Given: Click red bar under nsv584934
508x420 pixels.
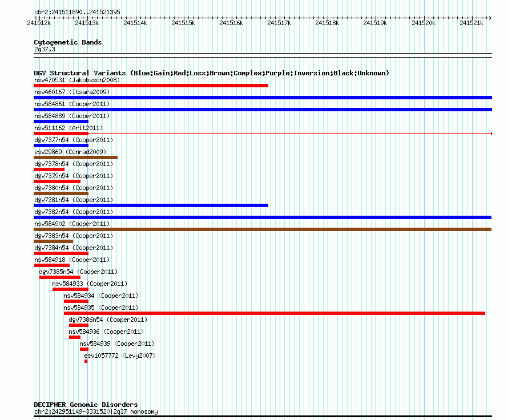Looking at the screenshot, I should [76, 301].
